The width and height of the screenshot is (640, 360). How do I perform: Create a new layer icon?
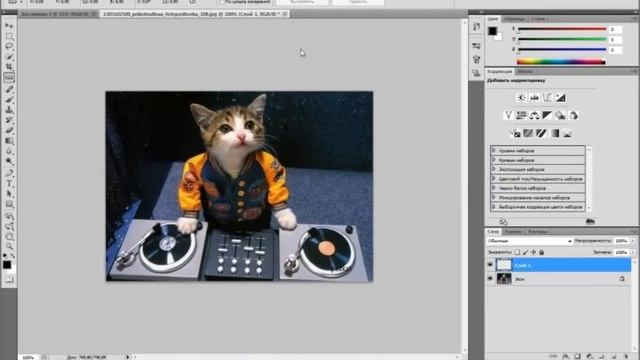click(614, 357)
